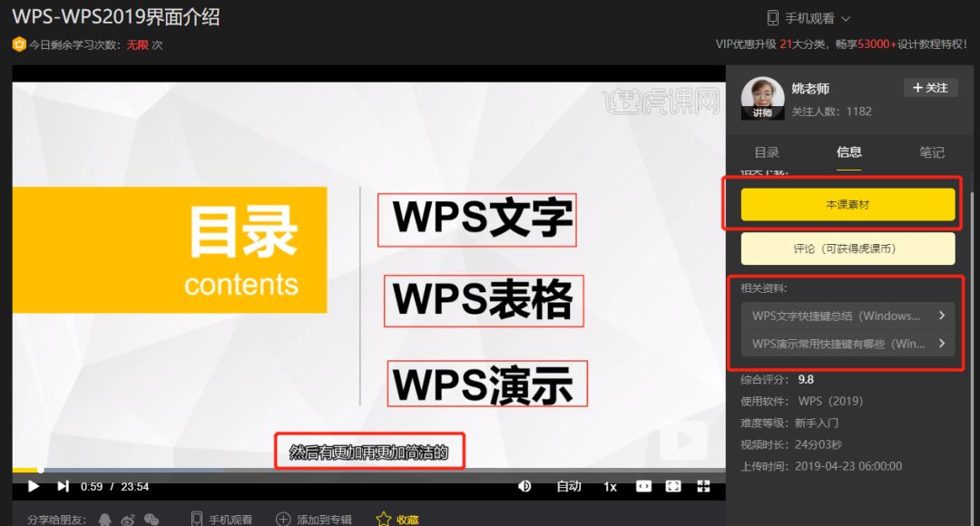Select the 0:59 / 23:54 time display
Image resolution: width=980 pixels, height=526 pixels.
coord(114,487)
